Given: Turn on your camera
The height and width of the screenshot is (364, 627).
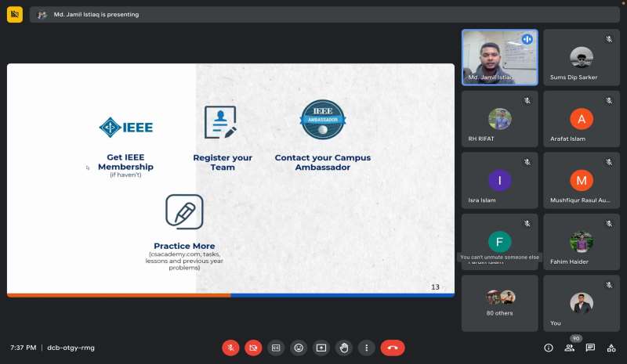Looking at the screenshot, I should point(253,348).
